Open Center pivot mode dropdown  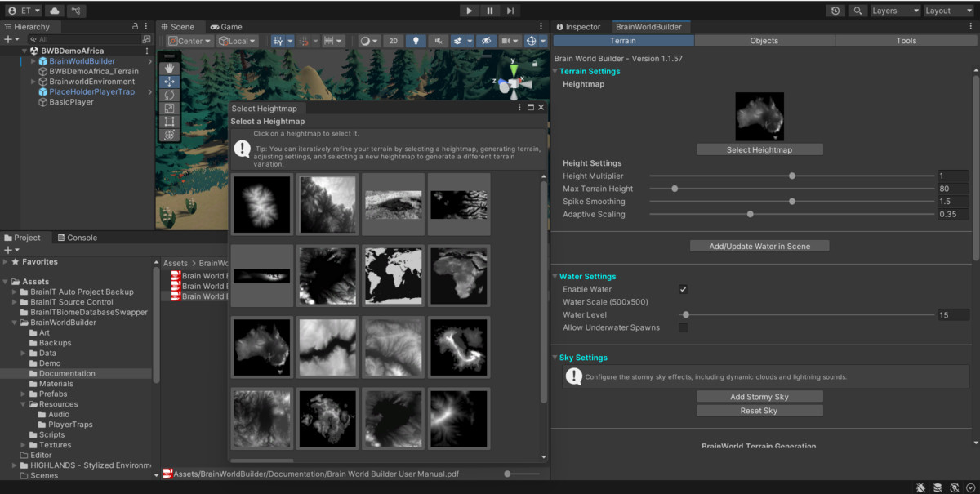tap(190, 41)
